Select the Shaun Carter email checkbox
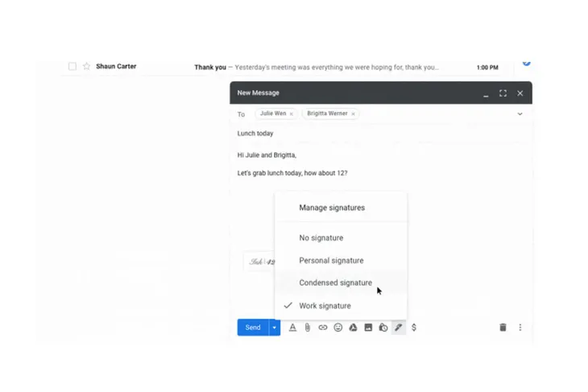This screenshot has width=588, height=392. pyautogui.click(x=72, y=66)
